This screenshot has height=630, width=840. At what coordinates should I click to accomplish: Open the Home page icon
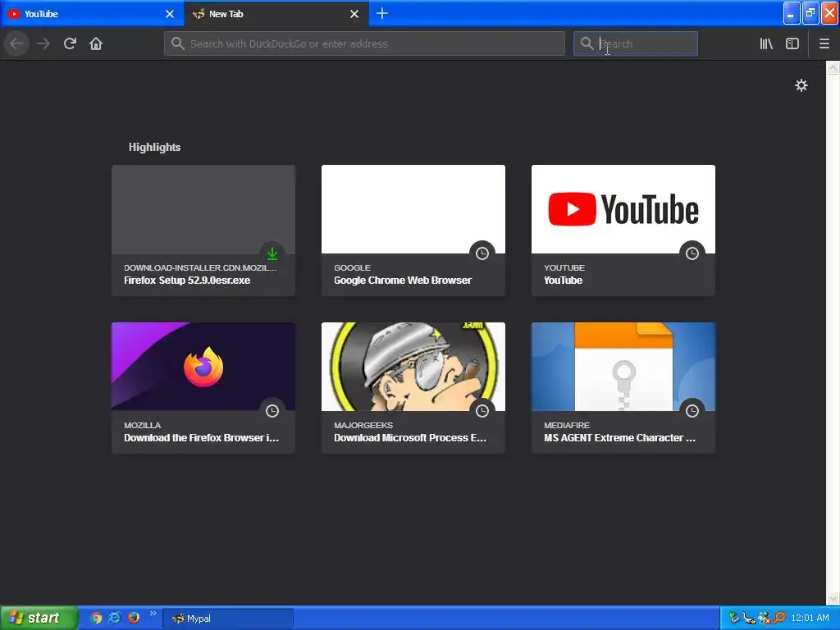point(96,43)
